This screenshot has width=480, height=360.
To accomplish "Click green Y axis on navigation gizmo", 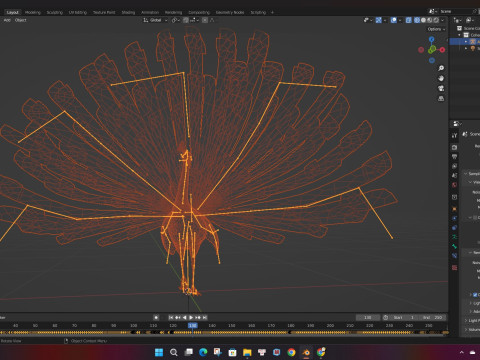I will 432,50.
